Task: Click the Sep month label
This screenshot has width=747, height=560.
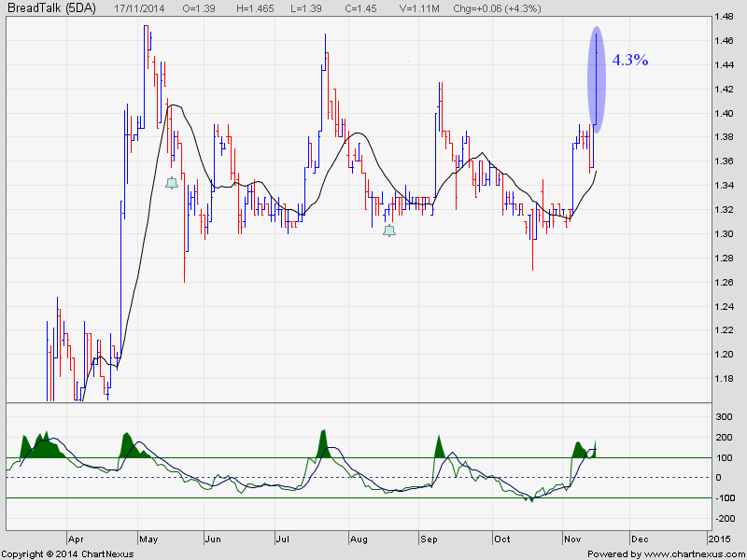Action: [429, 539]
